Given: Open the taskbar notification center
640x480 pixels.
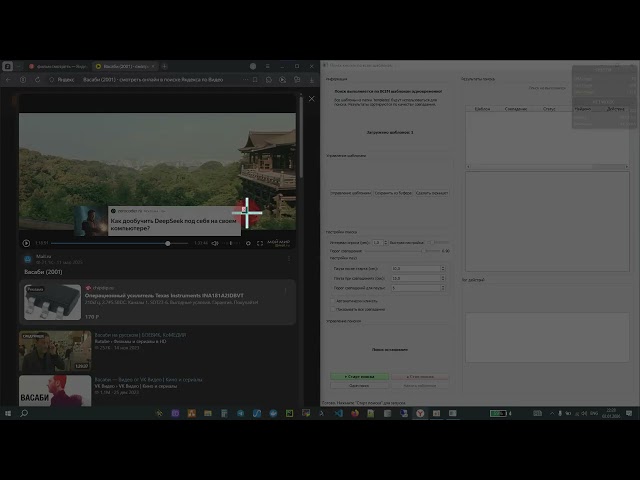Looking at the screenshot, I should point(629,413).
